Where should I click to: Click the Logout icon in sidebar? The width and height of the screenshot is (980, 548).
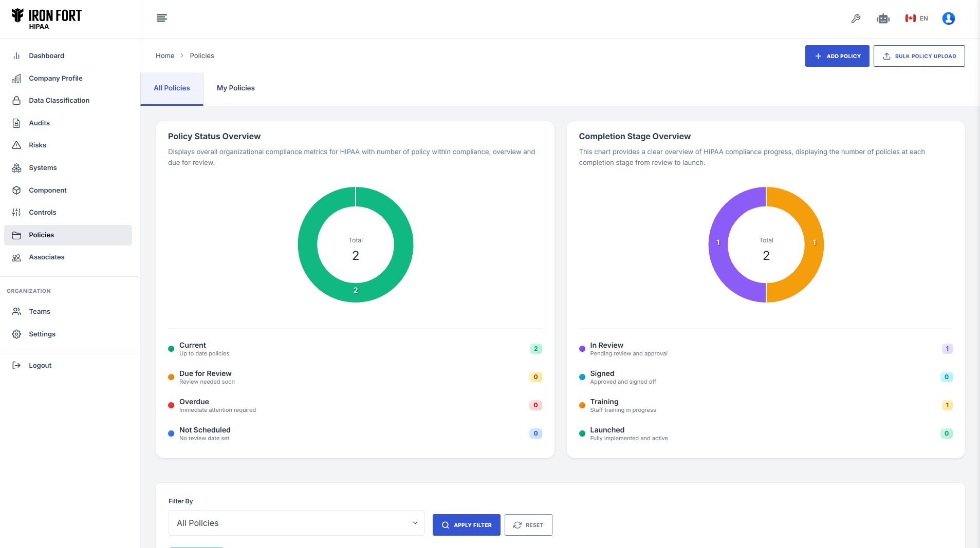pyautogui.click(x=16, y=366)
